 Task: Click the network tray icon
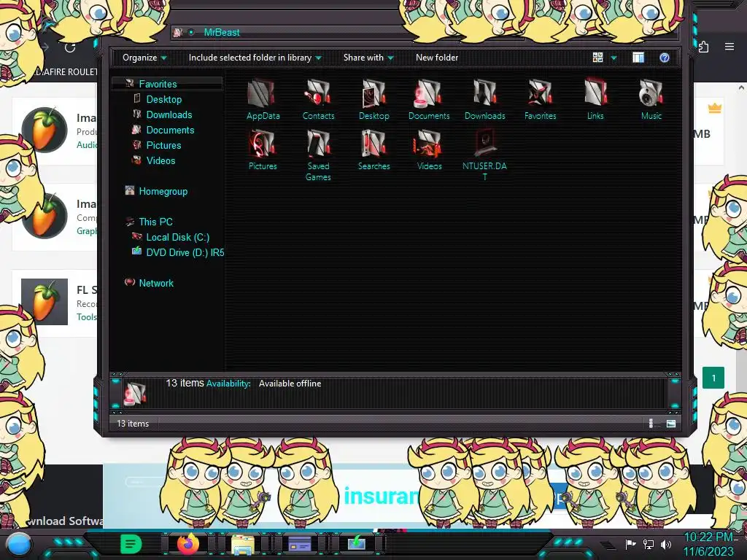tap(648, 544)
